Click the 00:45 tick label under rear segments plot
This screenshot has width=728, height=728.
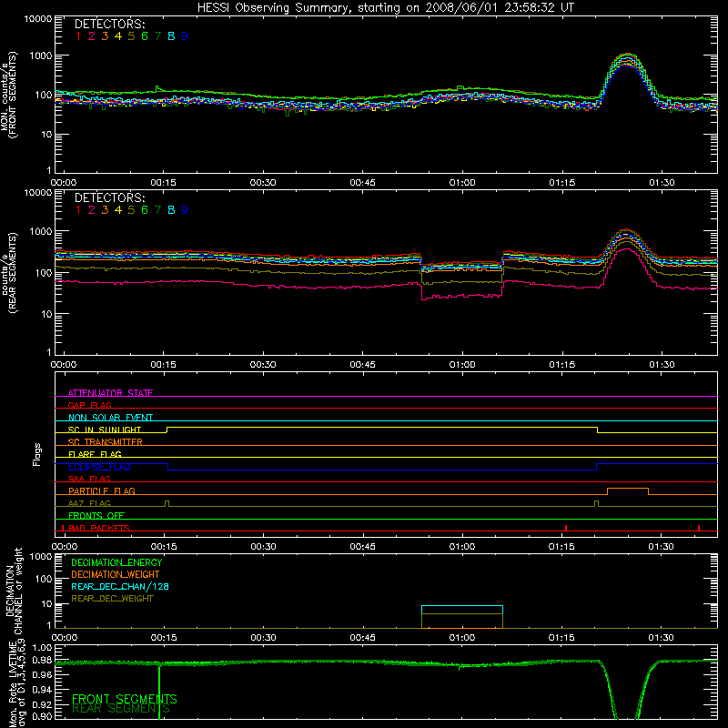362,365
